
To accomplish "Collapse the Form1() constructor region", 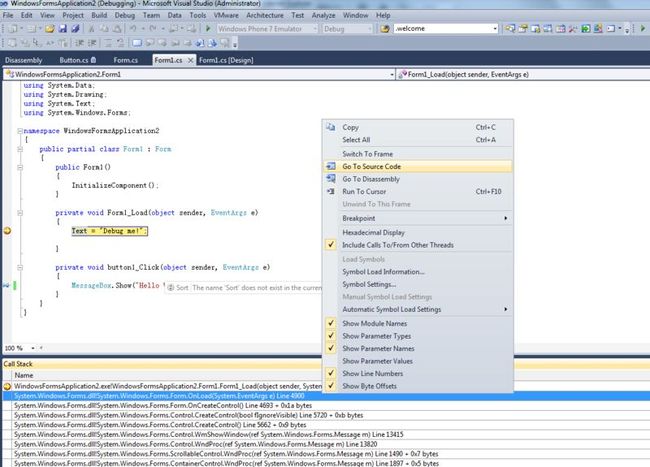I will tap(19, 167).
